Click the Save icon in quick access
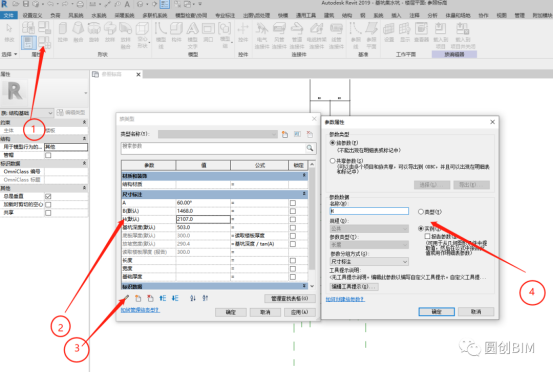The image size is (553, 373). click(26, 4)
